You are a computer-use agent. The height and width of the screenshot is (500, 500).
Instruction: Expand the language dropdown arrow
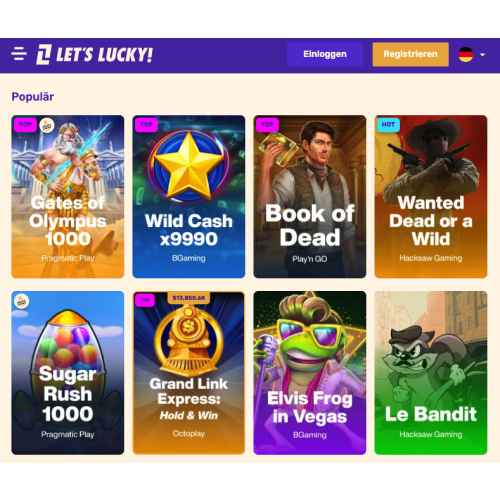(482, 55)
